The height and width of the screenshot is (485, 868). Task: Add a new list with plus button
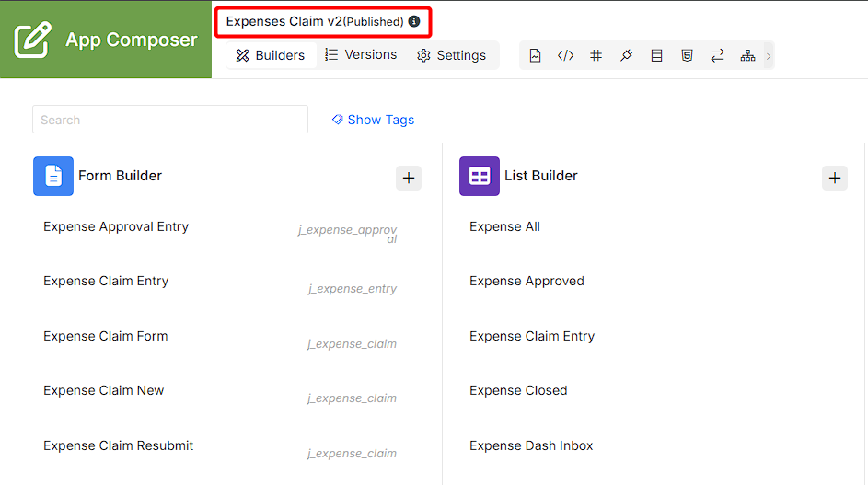(x=835, y=178)
